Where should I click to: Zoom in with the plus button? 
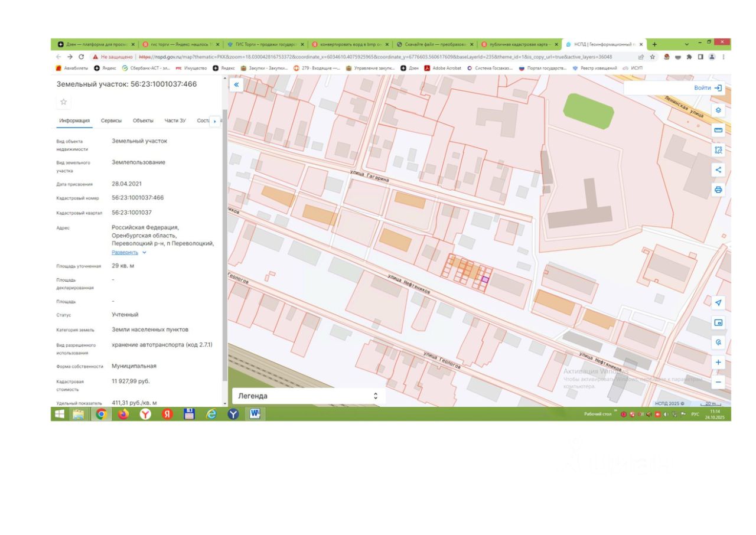(x=718, y=362)
